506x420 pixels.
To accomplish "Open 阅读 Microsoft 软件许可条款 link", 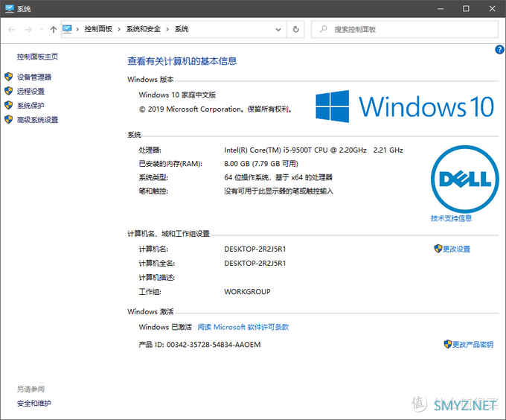I will click(243, 327).
